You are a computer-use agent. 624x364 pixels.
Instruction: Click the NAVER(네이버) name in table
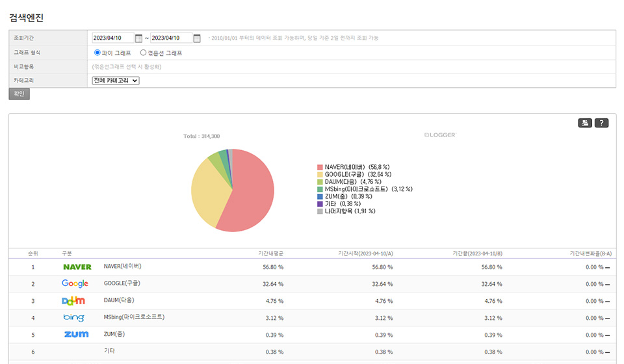pos(123,266)
